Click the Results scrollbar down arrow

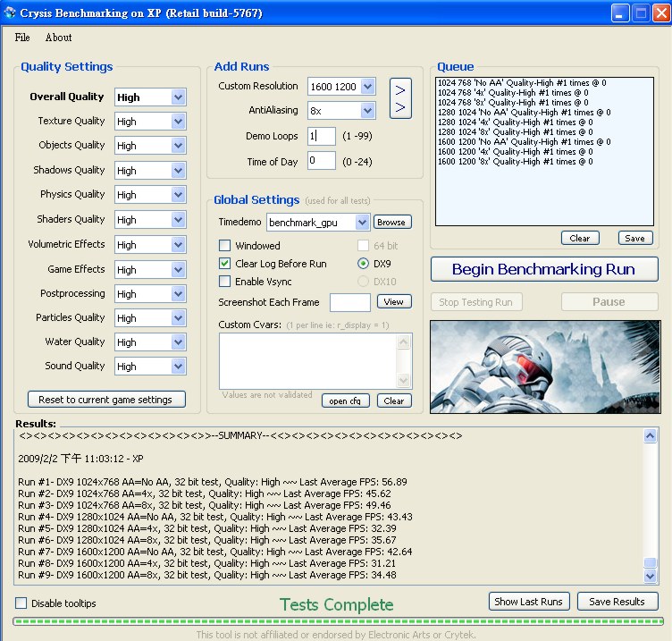point(651,576)
